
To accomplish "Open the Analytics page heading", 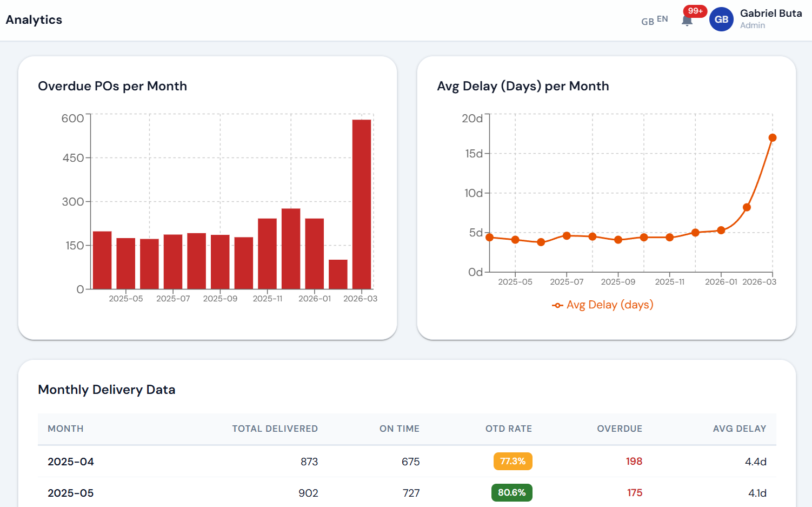I will pyautogui.click(x=34, y=19).
